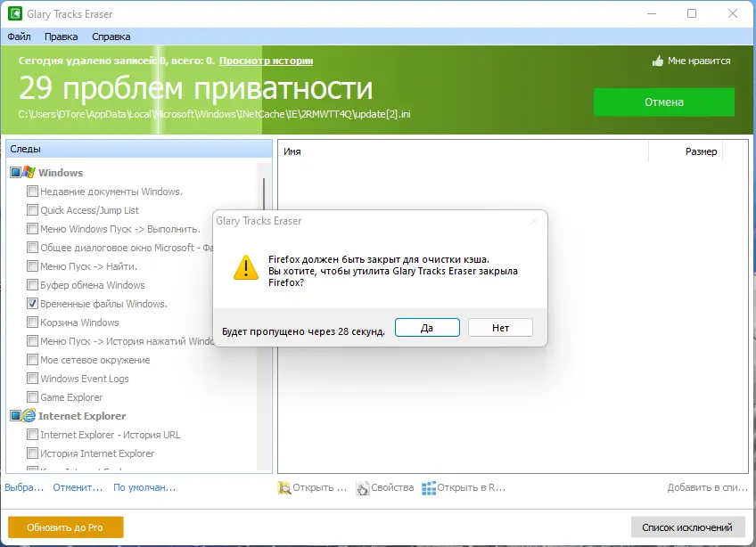Click the Свойства properties icon
Image resolution: width=756 pixels, height=547 pixels.
tap(363, 487)
